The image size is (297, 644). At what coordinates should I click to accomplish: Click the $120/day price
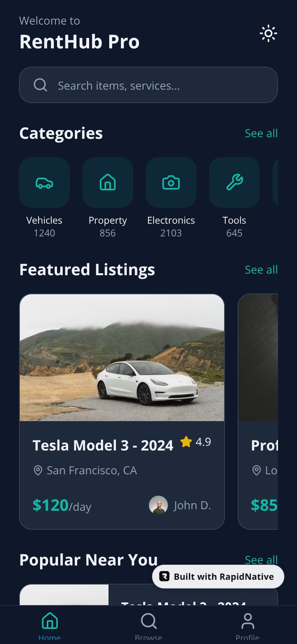62,505
